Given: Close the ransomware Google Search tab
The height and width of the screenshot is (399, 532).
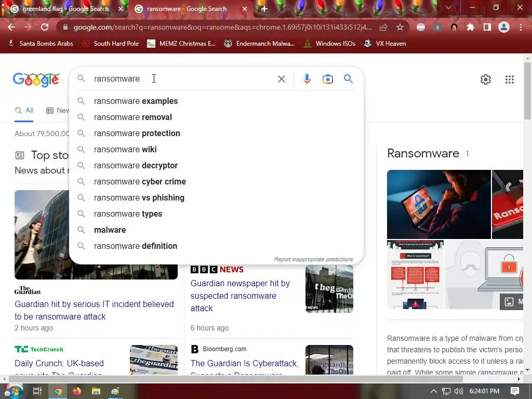Looking at the screenshot, I should [245, 9].
